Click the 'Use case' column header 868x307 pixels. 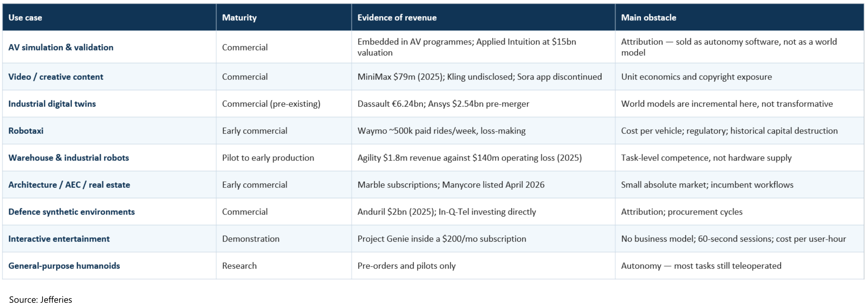coord(109,17)
